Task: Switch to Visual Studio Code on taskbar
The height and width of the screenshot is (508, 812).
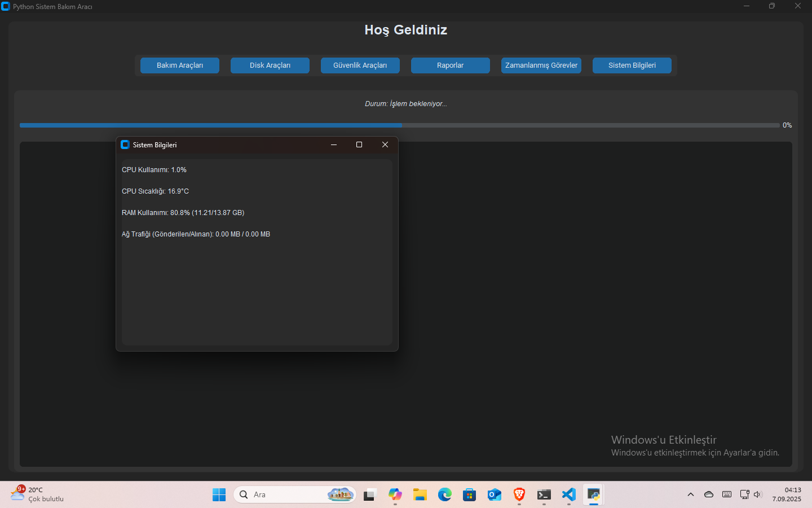Action: click(x=569, y=494)
